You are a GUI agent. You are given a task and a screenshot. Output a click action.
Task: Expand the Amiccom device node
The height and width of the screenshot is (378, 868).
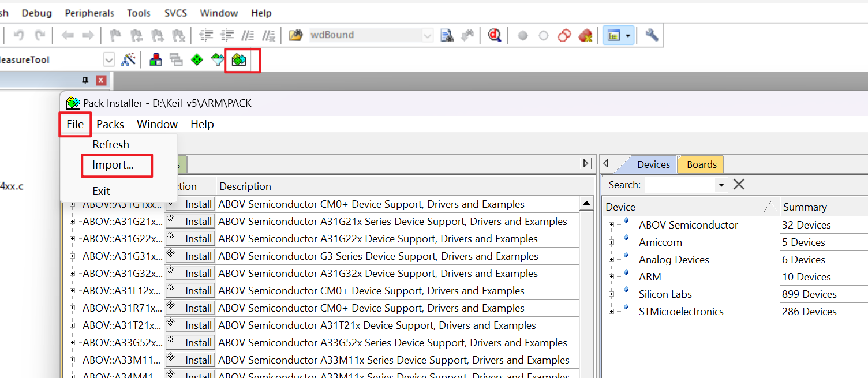(611, 242)
